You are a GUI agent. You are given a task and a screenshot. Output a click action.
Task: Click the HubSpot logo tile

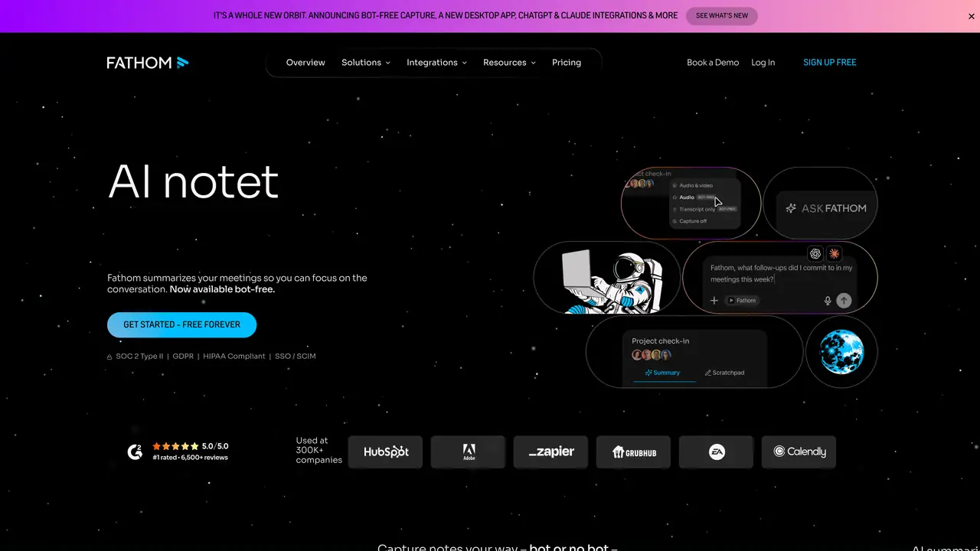(385, 452)
